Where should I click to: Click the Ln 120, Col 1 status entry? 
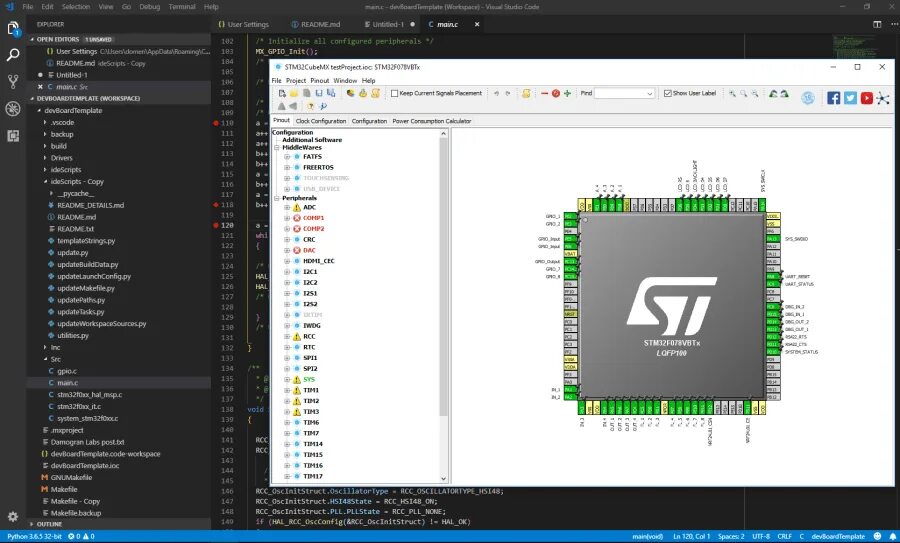(x=692, y=536)
